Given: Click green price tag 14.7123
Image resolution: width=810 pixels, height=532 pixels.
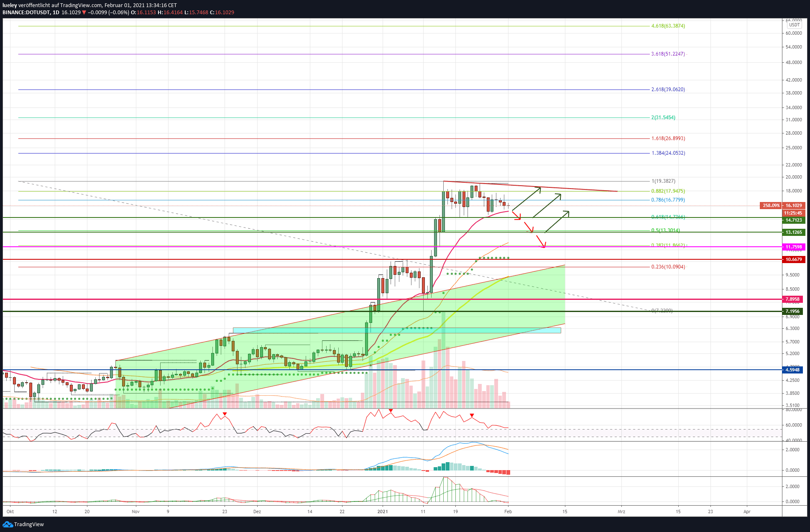Looking at the screenshot, I should 793,220.
